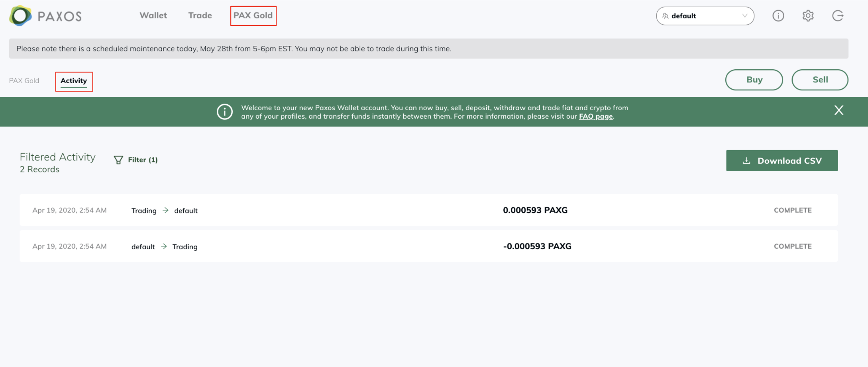Click arrow icon in default to Trading row
The width and height of the screenshot is (868, 367).
coord(164,246)
